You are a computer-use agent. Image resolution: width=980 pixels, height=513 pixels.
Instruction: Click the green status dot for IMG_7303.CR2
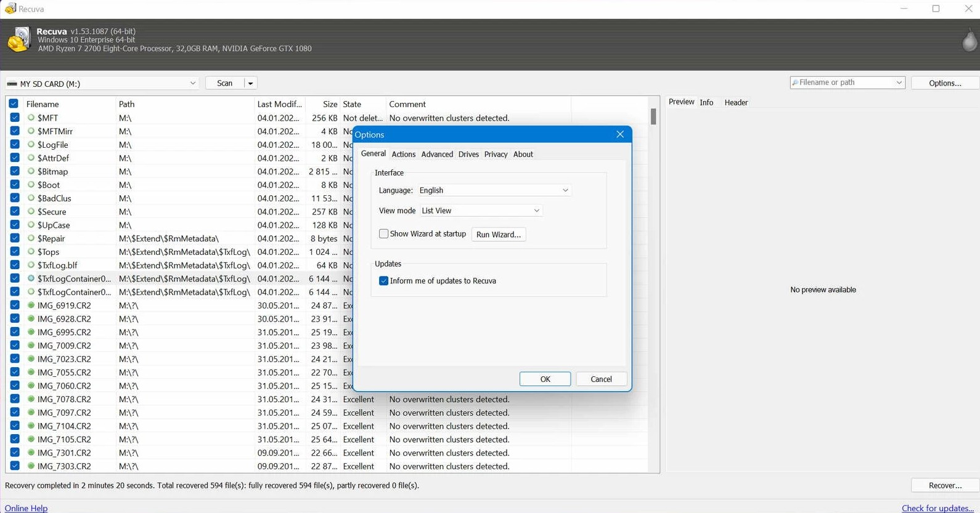point(31,466)
